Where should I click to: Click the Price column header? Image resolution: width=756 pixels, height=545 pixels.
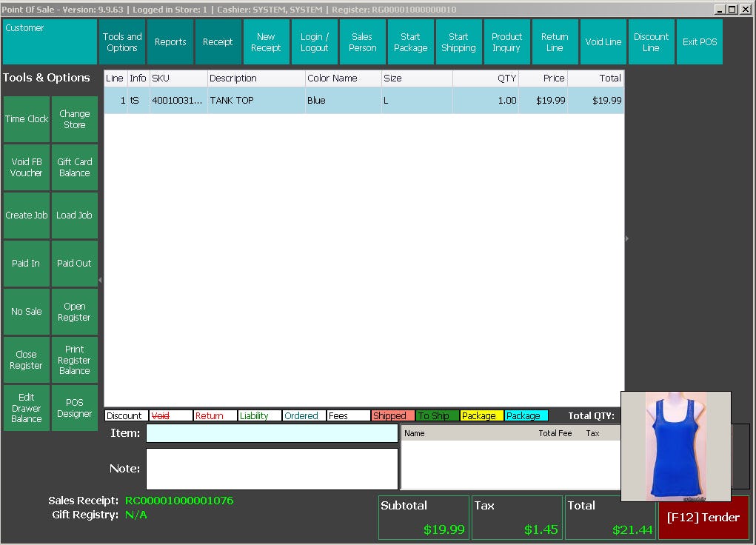coord(543,78)
